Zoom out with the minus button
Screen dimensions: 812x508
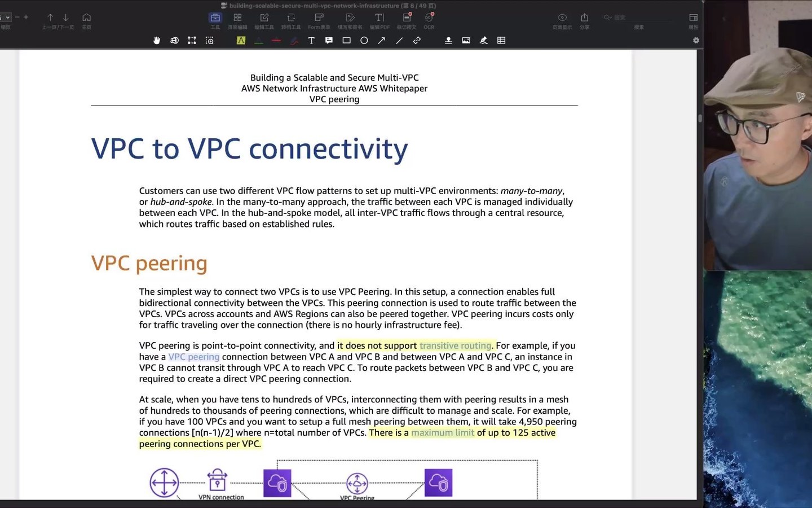pos(17,17)
